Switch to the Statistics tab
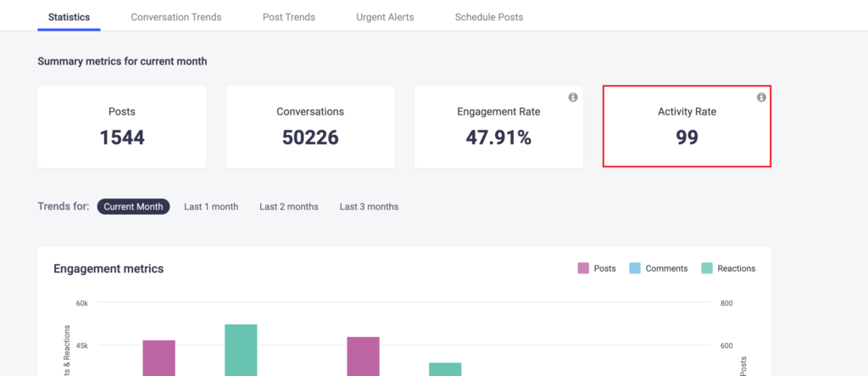Viewport: 868px width, 376px height. pos(69,17)
